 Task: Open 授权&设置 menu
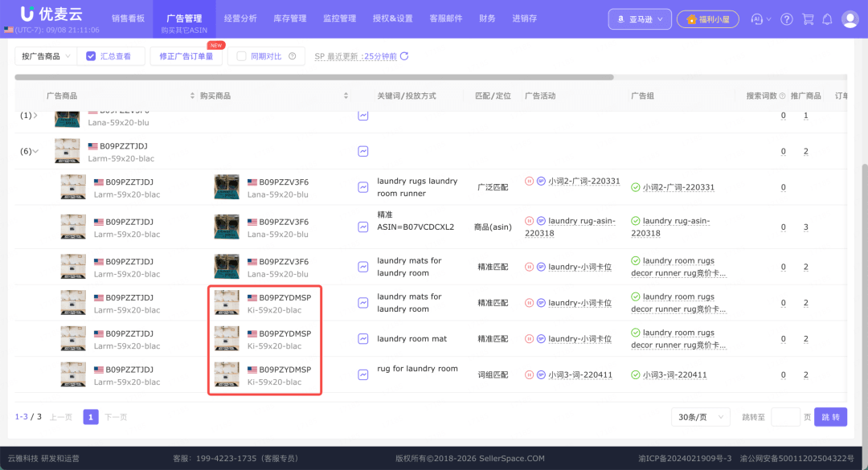pyautogui.click(x=392, y=18)
